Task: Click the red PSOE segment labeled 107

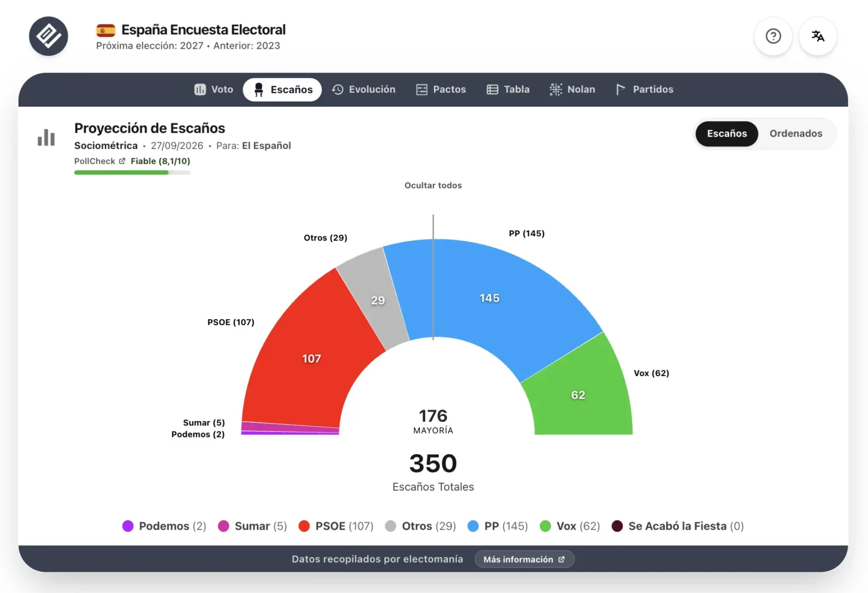Action: coord(311,358)
